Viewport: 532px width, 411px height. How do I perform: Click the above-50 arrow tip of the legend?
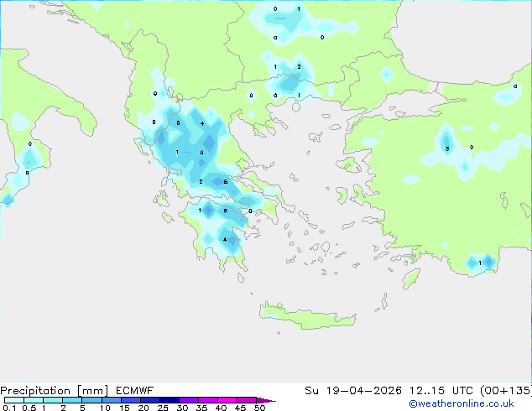(x=266, y=400)
